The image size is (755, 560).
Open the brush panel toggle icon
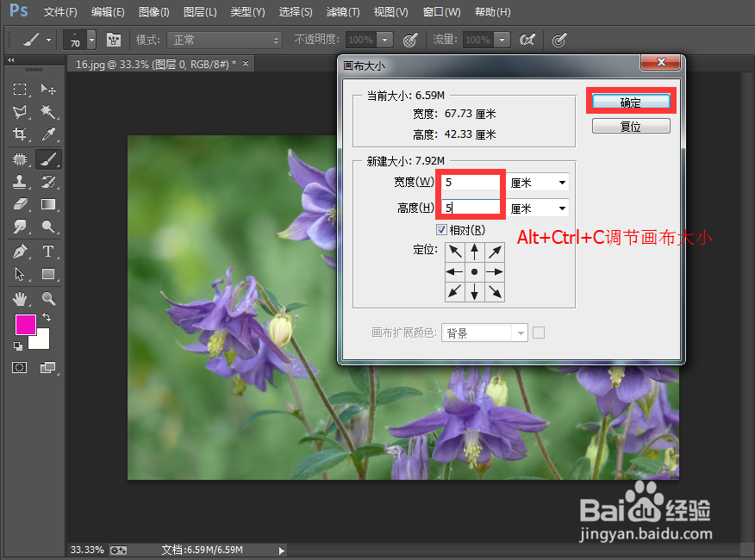pos(114,40)
